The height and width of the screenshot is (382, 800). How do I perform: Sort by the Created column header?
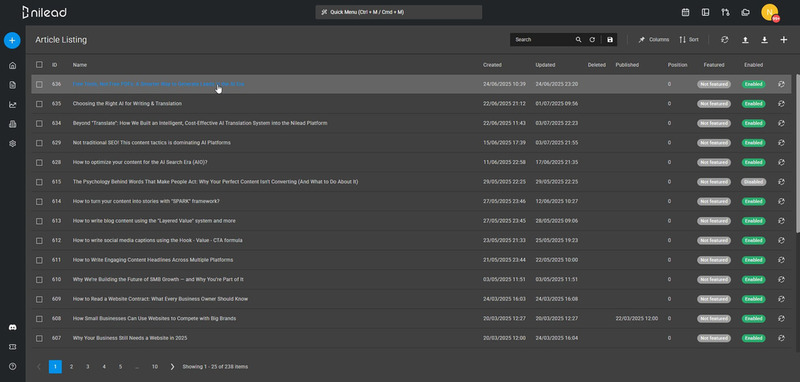[492, 65]
